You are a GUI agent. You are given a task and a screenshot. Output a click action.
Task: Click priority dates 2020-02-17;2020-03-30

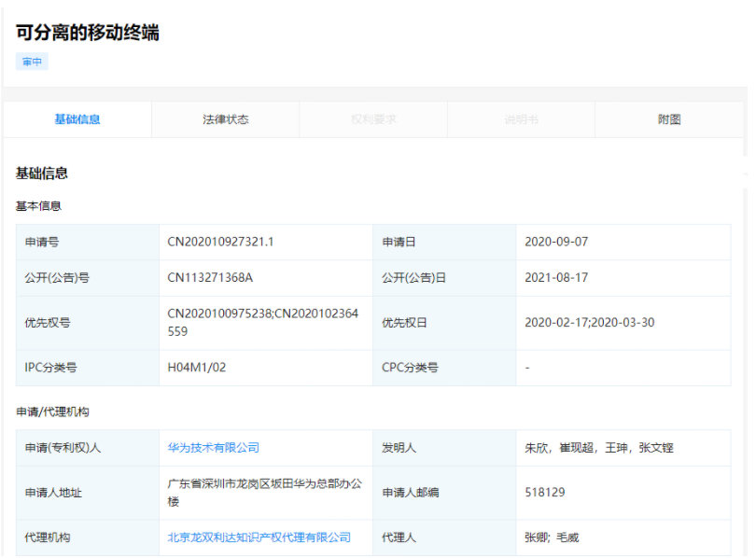(589, 323)
